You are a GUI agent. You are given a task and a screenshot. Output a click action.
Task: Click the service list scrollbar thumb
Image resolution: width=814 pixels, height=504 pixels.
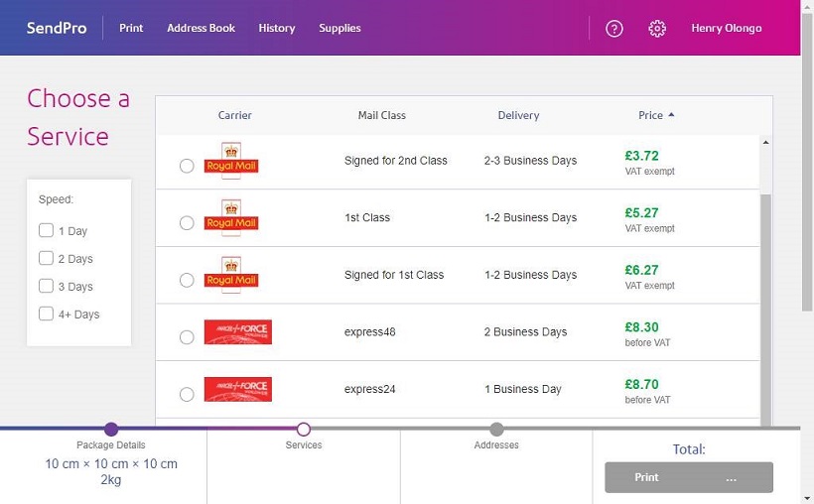click(765, 311)
